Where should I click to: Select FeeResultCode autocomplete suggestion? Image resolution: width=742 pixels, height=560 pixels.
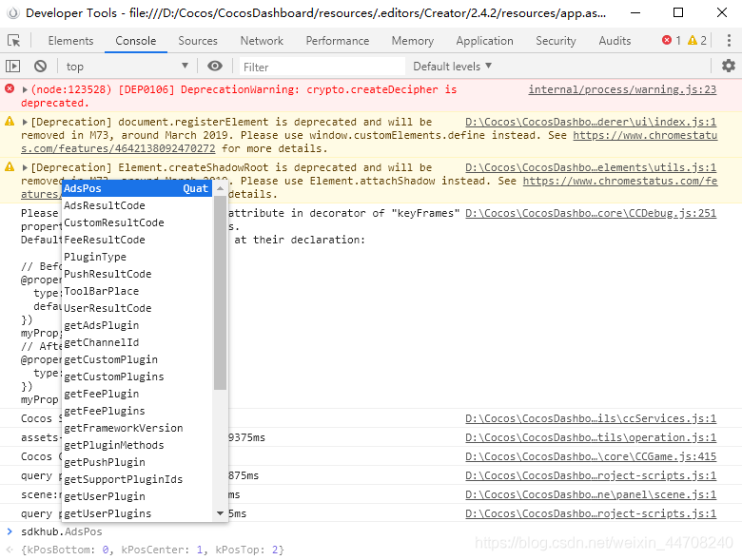(x=137, y=240)
